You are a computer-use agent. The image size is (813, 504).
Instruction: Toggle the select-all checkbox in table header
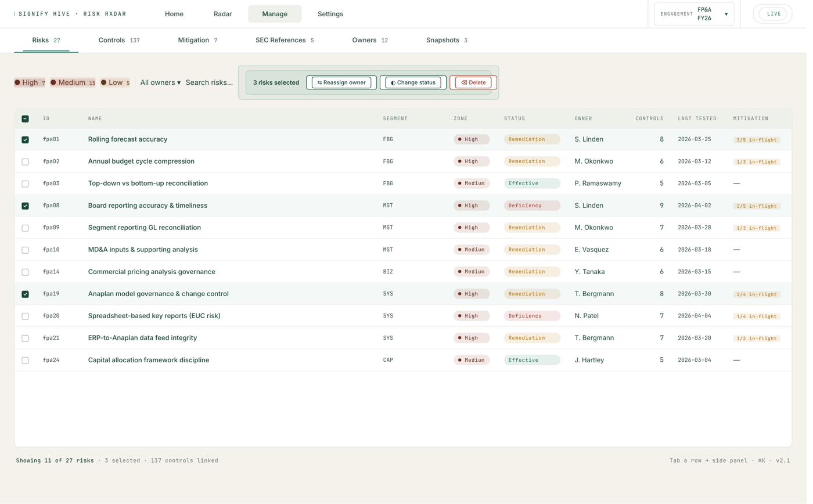[25, 119]
